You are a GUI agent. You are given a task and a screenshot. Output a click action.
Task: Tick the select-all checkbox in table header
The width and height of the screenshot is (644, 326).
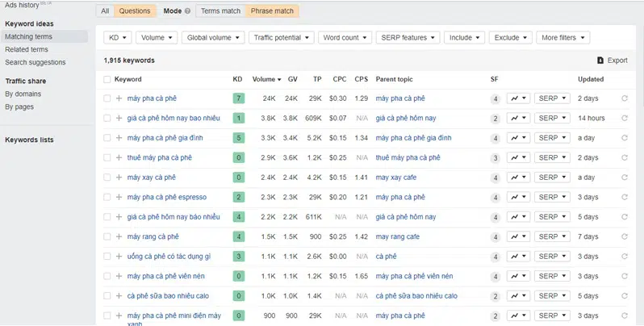coord(107,79)
